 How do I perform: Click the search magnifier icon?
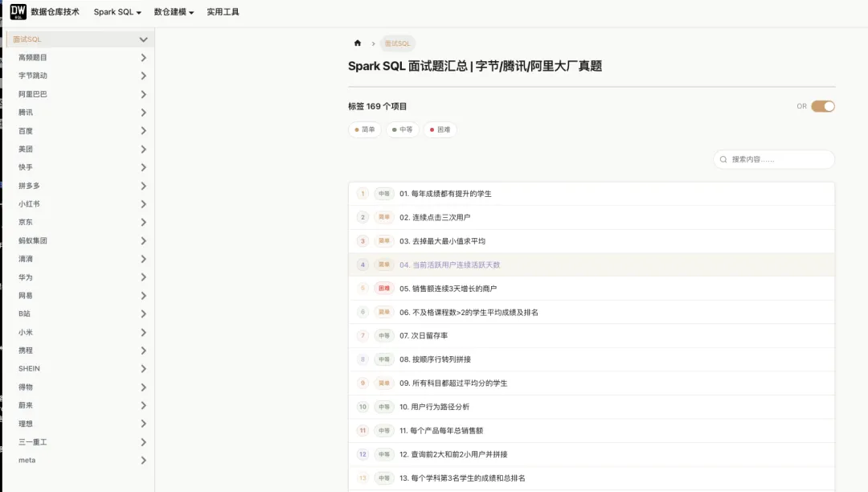pyautogui.click(x=723, y=159)
